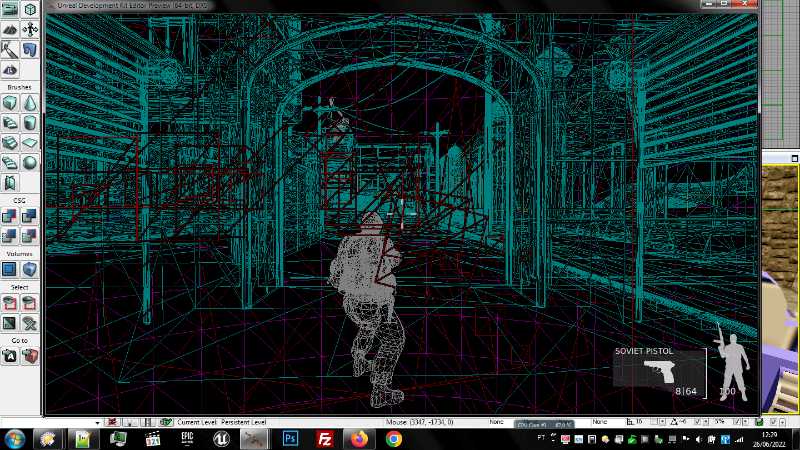Go to builder brush red cube icon
Screen dimensions: 800x450
coord(30,356)
